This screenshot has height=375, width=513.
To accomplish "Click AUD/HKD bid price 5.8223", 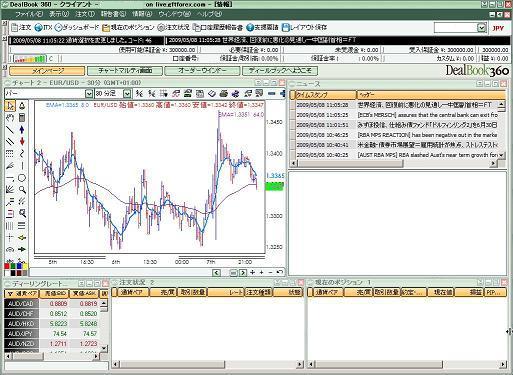I will coord(58,324).
